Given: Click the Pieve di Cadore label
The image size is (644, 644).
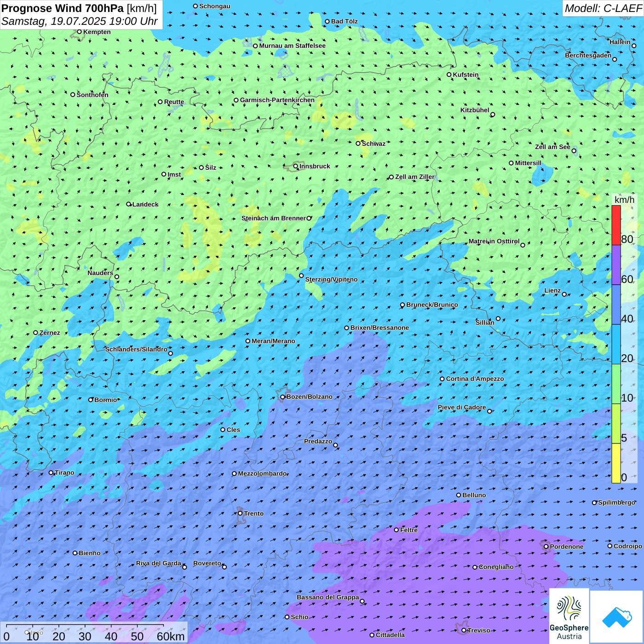Looking at the screenshot, I should (462, 407).
